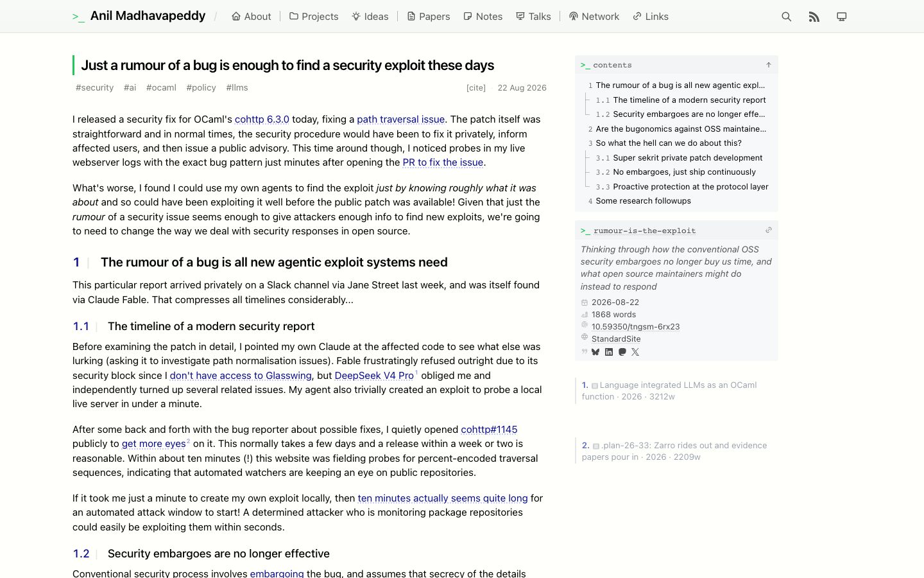Click the note icon beside Notes

(x=468, y=16)
